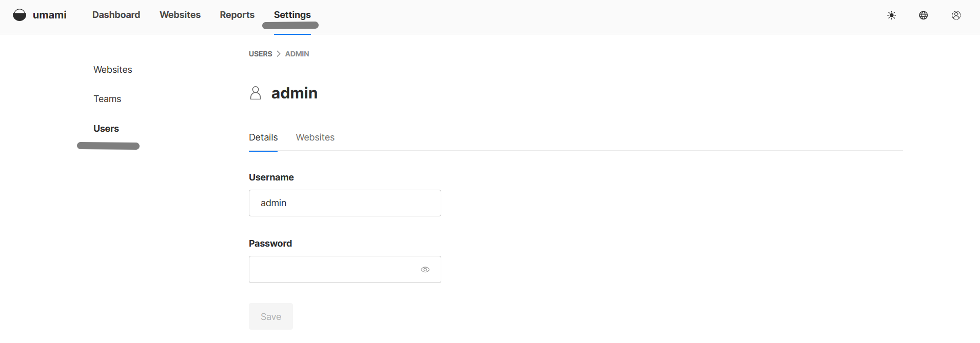Toggle the light/dark theme sun icon

coord(892,15)
